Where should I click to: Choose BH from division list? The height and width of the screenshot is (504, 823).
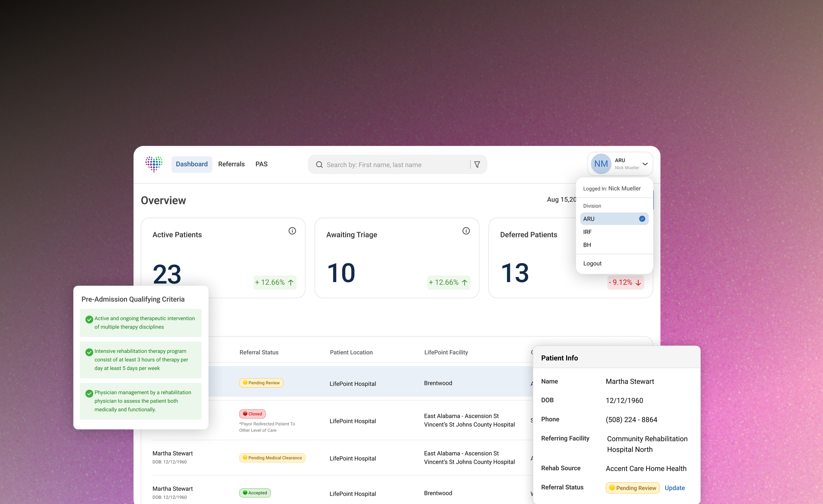coord(587,245)
